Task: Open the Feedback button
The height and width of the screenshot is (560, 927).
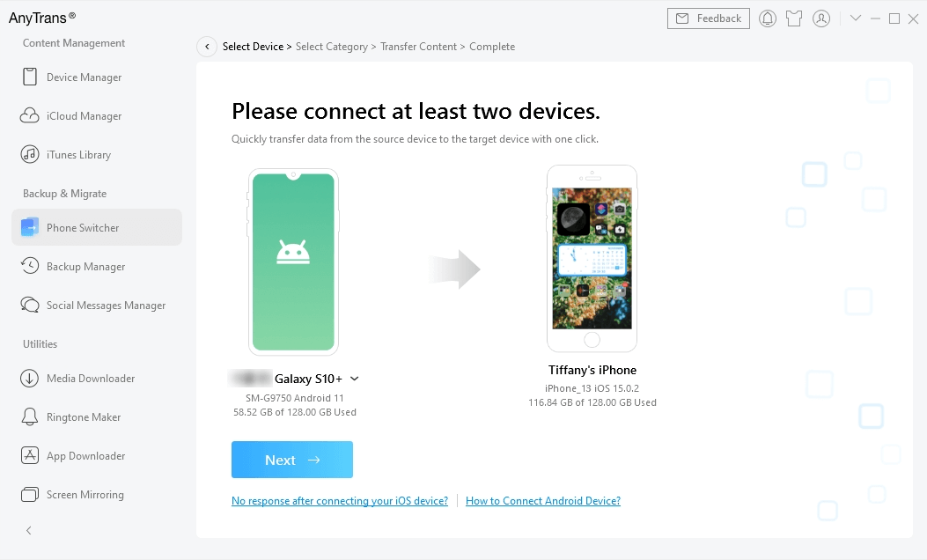Action: coord(709,18)
